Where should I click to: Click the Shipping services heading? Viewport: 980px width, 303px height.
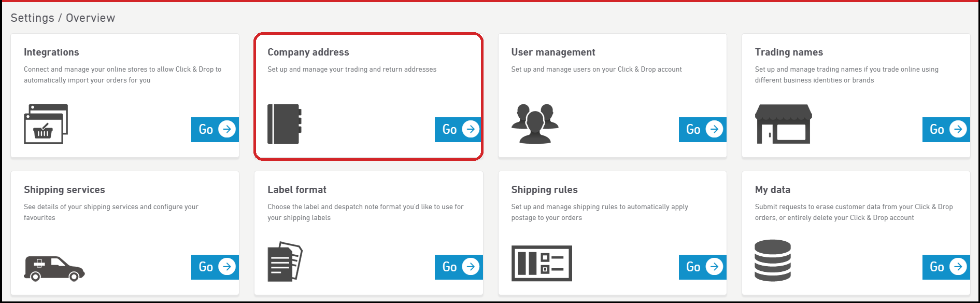(x=64, y=189)
